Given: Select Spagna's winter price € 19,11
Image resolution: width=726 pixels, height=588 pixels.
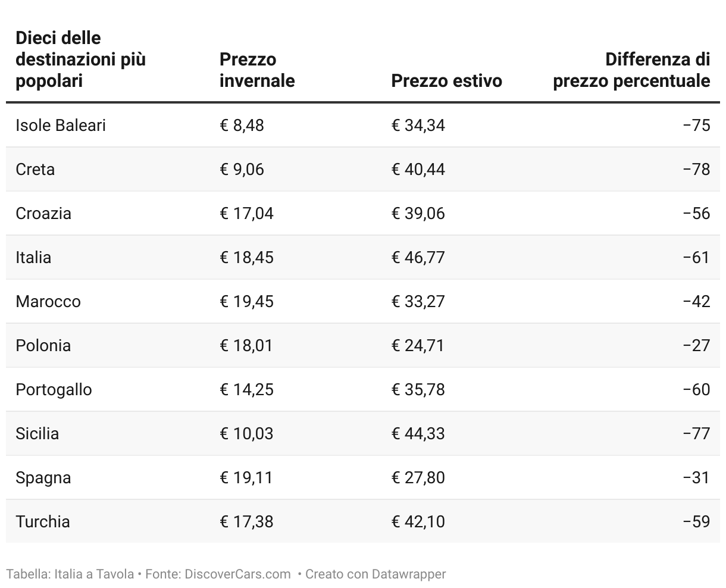Looking at the screenshot, I should [x=246, y=478].
